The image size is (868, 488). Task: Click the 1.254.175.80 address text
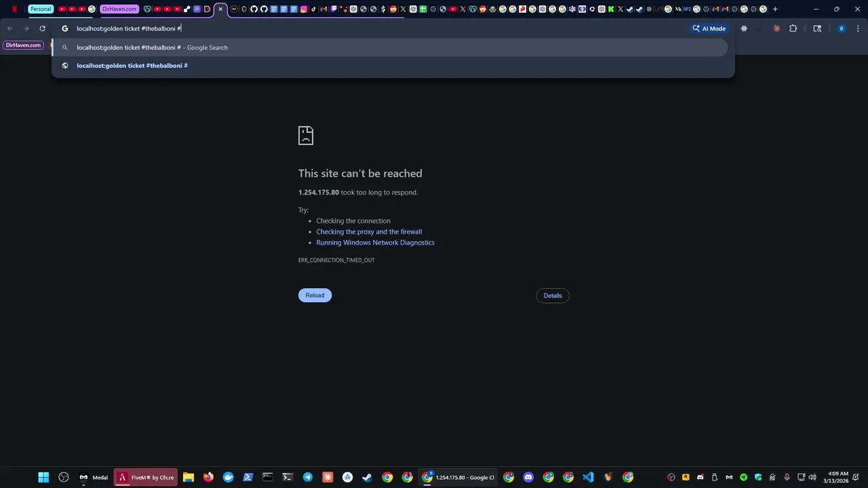(319, 192)
